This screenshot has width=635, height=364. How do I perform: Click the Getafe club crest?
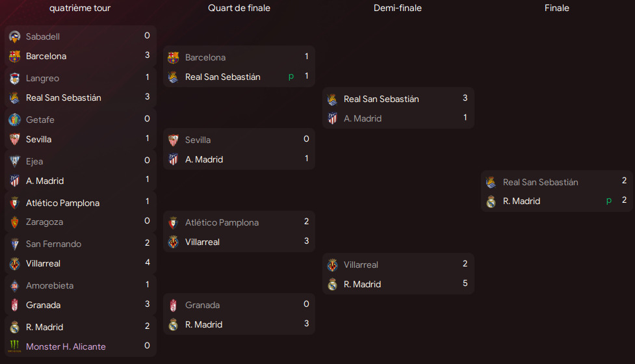coord(14,120)
